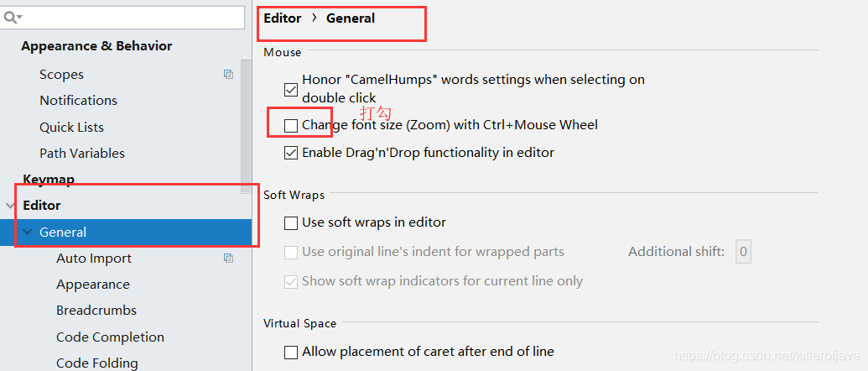Enable Change font size with Ctrl+Mouse Wheel

pyautogui.click(x=291, y=125)
